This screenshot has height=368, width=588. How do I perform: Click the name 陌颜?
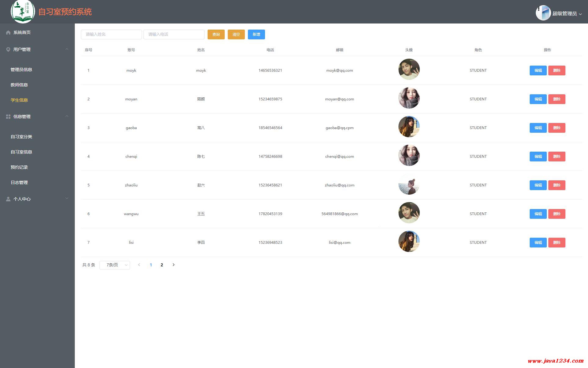coord(201,99)
